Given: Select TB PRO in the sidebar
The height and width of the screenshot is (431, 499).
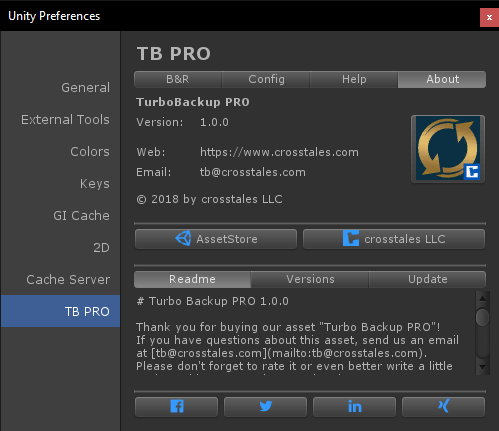Looking at the screenshot, I should tap(60, 311).
